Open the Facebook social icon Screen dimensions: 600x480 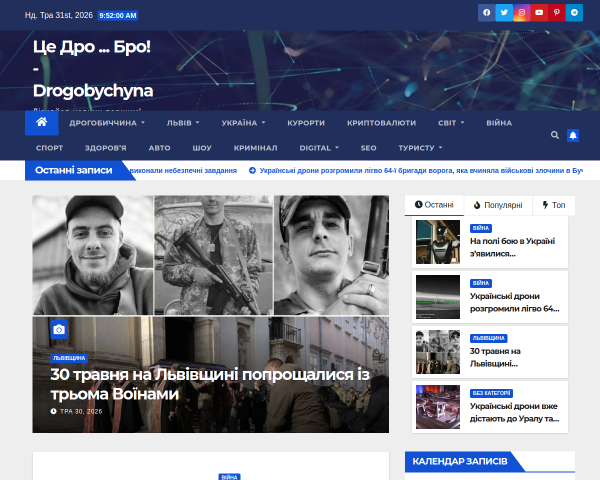click(x=486, y=13)
